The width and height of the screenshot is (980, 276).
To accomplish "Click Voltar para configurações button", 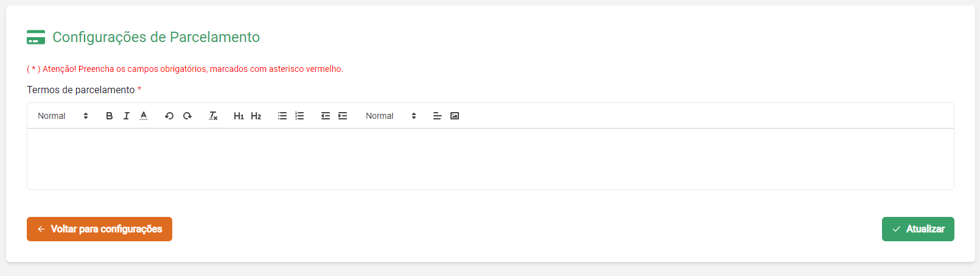I will (99, 229).
